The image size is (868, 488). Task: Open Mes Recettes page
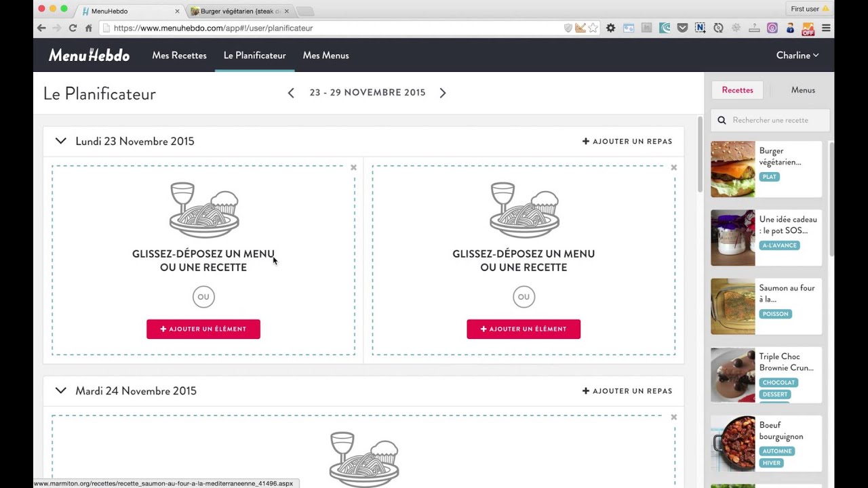click(x=179, y=56)
